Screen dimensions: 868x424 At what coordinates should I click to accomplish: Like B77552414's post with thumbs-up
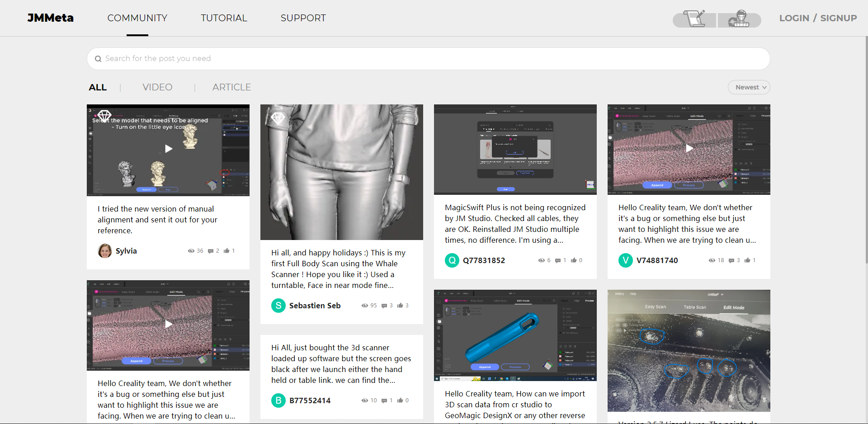pos(400,400)
